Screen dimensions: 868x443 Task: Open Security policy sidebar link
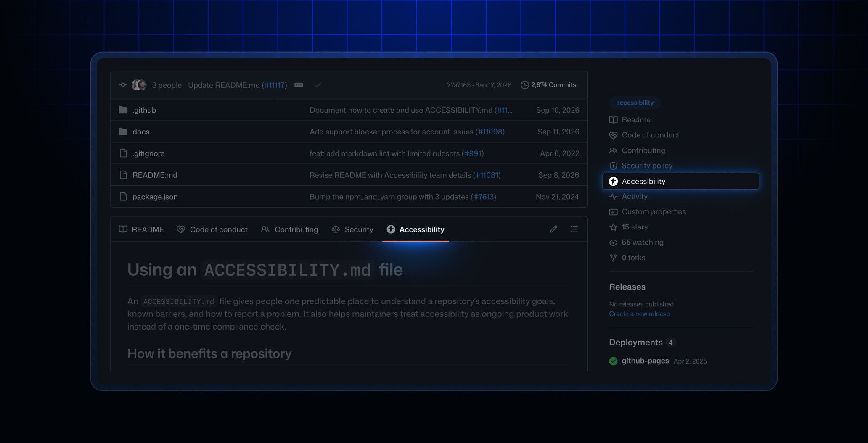click(641, 166)
